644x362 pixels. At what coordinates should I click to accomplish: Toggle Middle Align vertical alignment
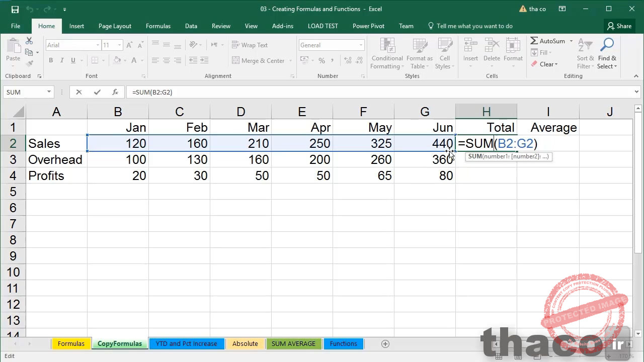pyautogui.click(x=167, y=45)
